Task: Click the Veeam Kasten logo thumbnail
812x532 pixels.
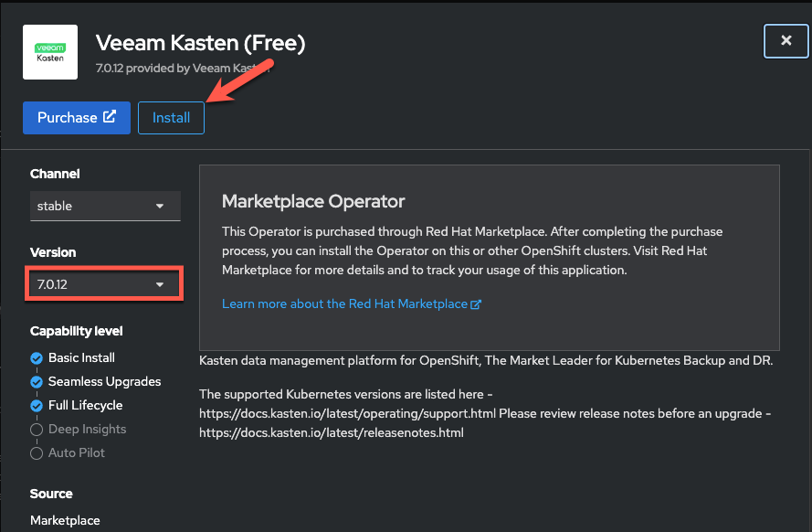Action: point(50,52)
